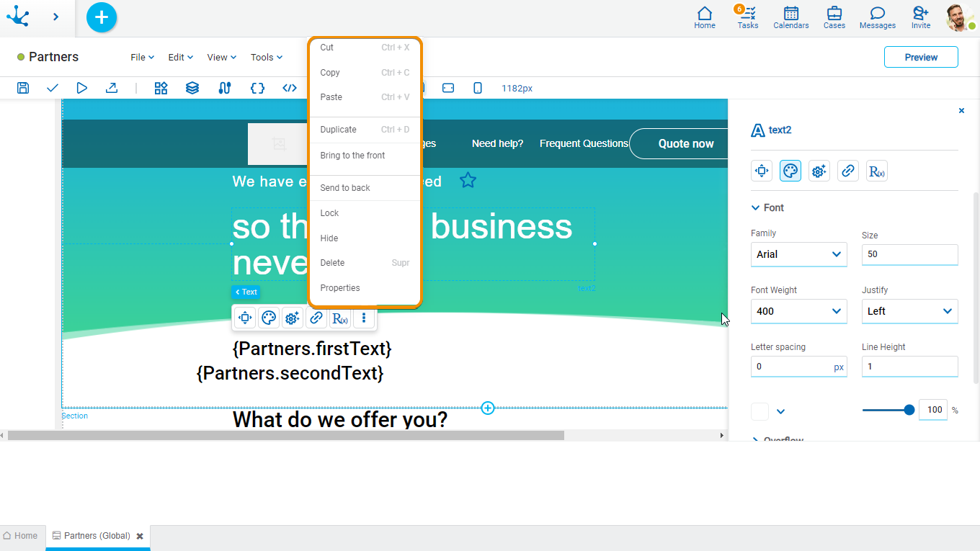Choose Hide from the context menu
This screenshot has height=551, width=980.
tap(365, 238)
